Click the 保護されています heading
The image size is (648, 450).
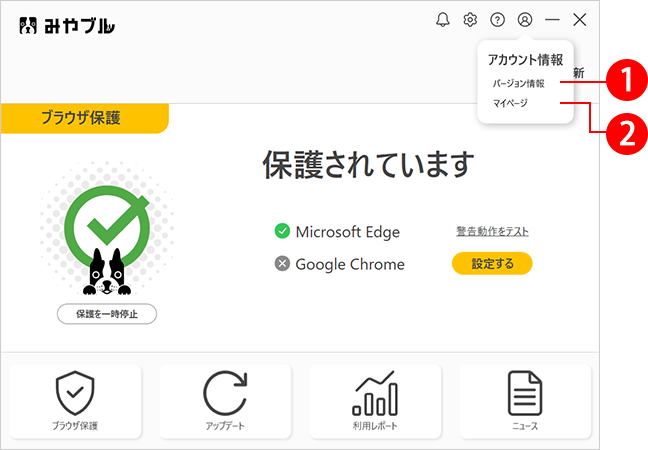pos(369,164)
